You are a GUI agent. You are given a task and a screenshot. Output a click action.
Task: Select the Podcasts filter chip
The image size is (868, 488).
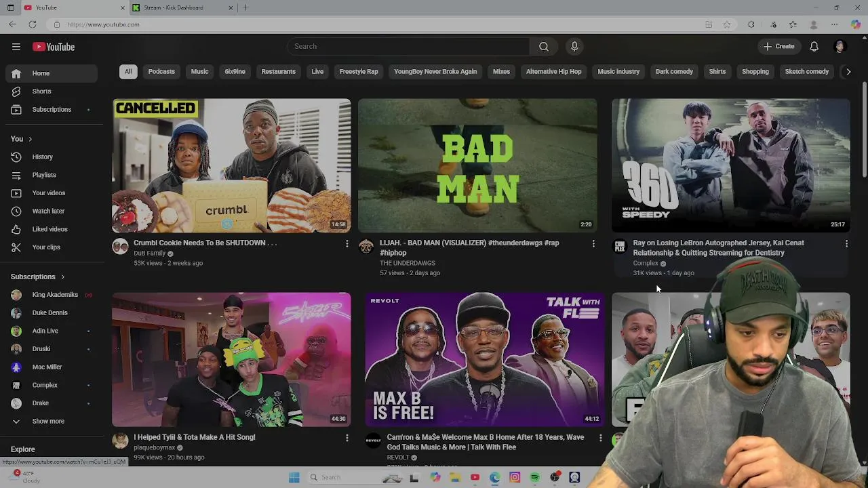point(161,71)
